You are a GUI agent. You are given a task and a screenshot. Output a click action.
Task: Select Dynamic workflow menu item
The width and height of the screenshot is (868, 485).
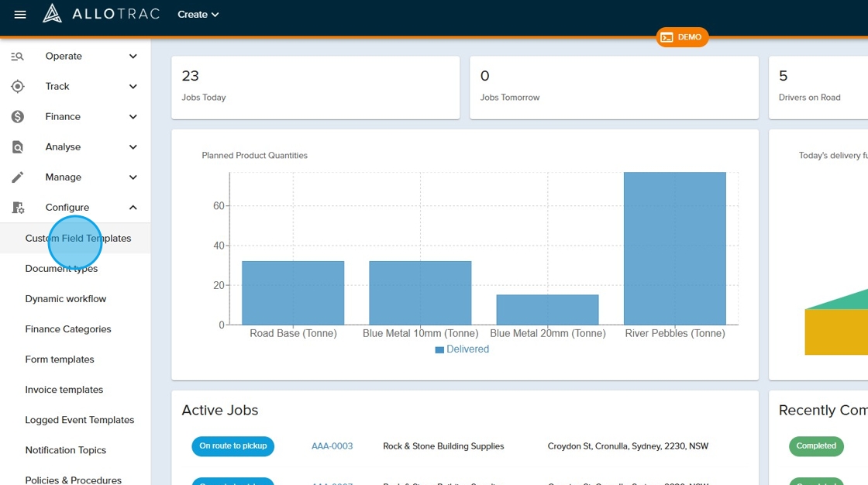pyautogui.click(x=66, y=299)
